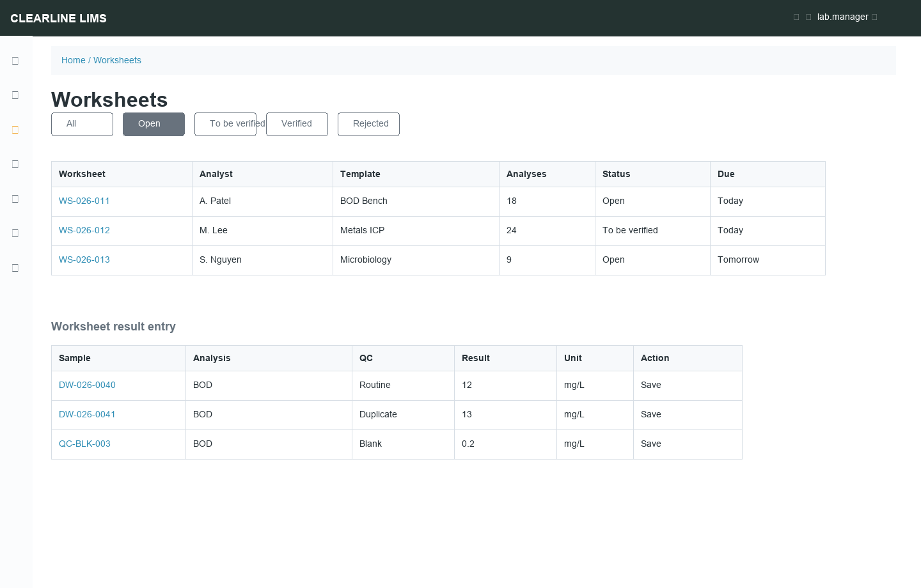Open the QC-BLK-003 sample link

[84, 444]
